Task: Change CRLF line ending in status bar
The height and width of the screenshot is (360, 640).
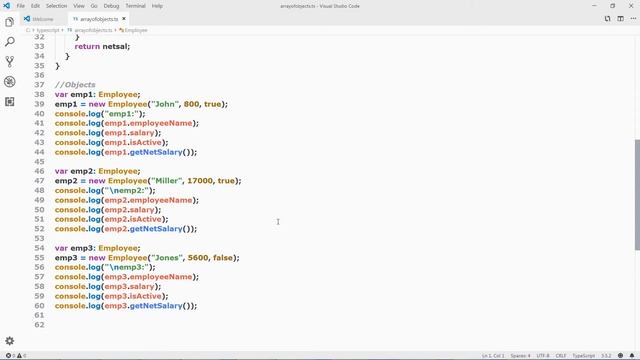Action: 561,356
